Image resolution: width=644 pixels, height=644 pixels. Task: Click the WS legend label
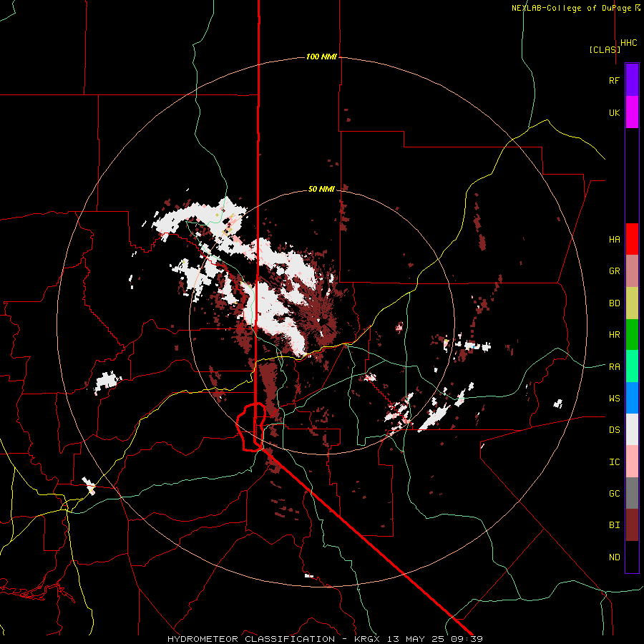[x=614, y=398]
